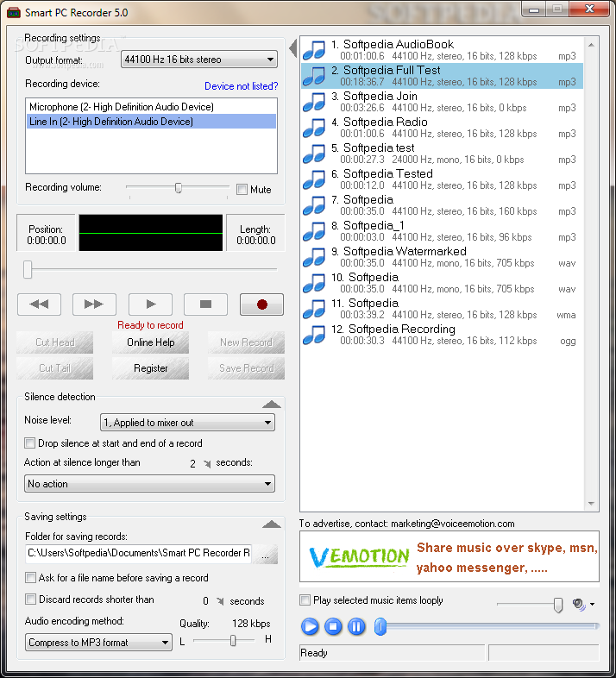Click the music note icon of Softpedia AudioBook
Image resolution: width=616 pixels, height=678 pixels.
tap(314, 50)
